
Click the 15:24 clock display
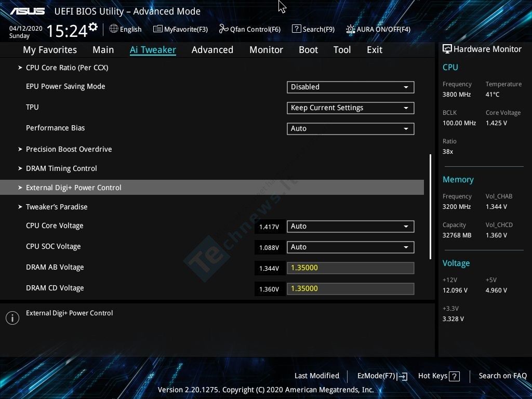tap(67, 31)
